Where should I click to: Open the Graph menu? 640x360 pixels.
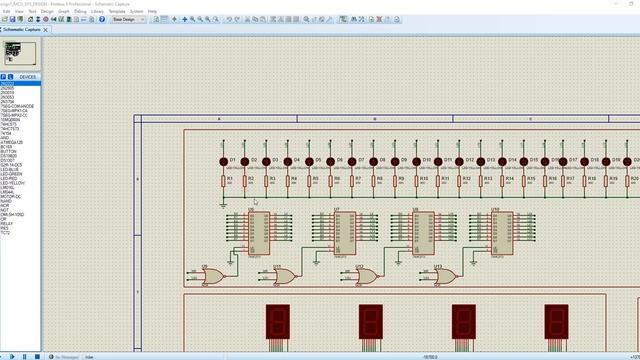tap(64, 11)
